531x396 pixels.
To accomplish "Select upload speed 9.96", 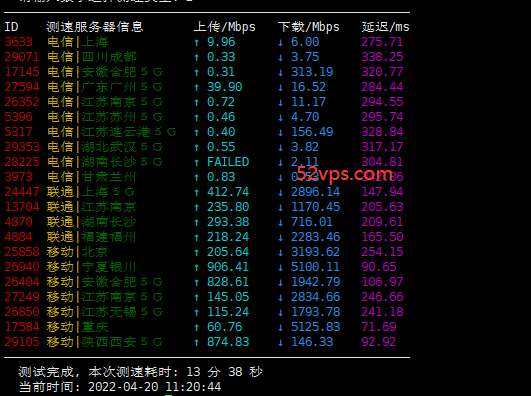I will (221, 42).
